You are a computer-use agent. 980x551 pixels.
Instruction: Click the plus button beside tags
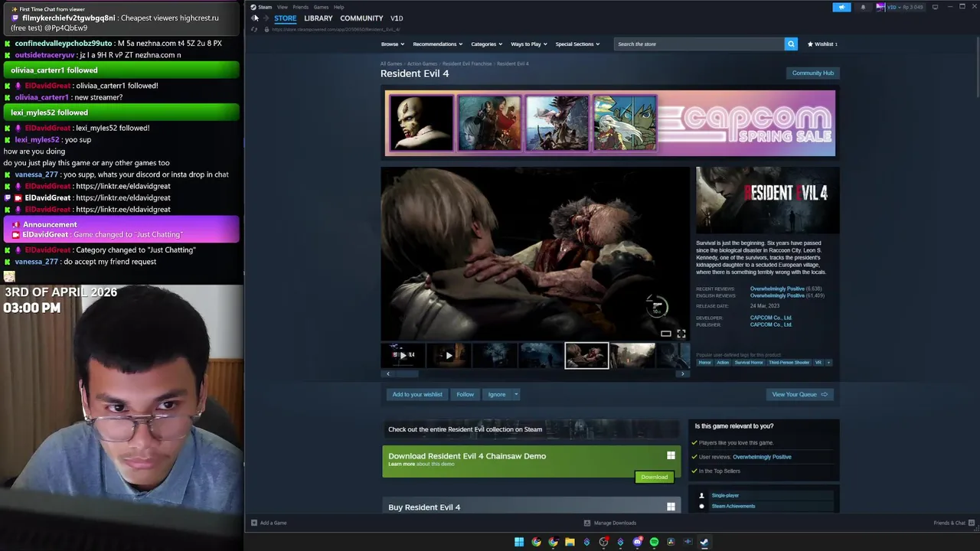coord(828,362)
